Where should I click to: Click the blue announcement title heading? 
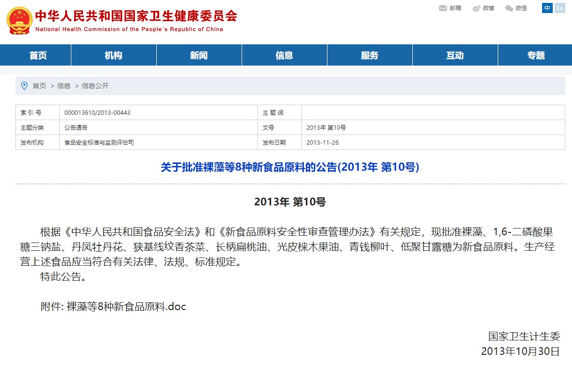[x=290, y=167]
